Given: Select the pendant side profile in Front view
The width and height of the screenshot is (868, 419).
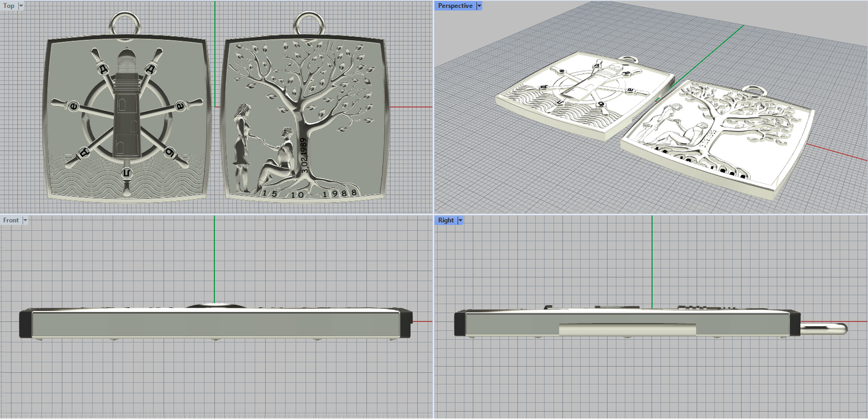Looking at the screenshot, I should tap(216, 322).
